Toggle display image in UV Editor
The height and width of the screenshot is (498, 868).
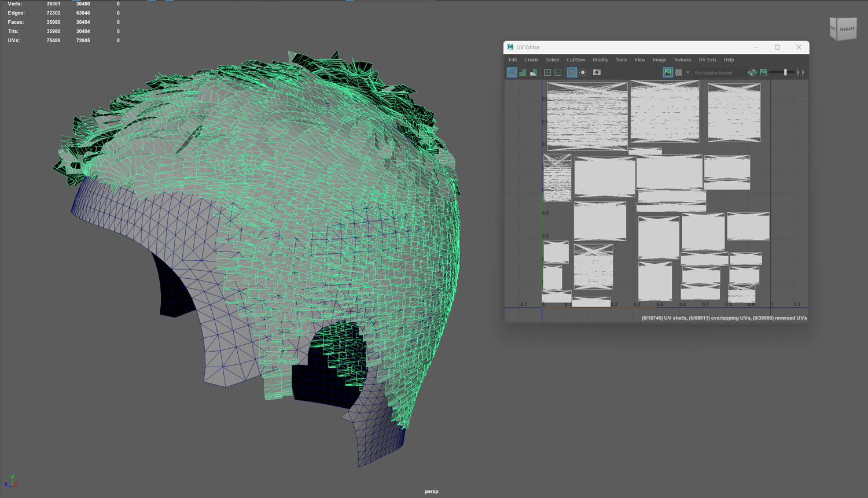click(668, 72)
